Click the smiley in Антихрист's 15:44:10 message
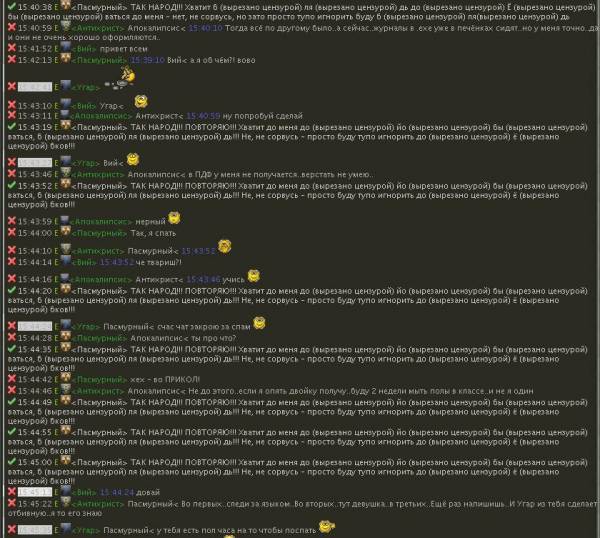600x538 pixels. 224,247
